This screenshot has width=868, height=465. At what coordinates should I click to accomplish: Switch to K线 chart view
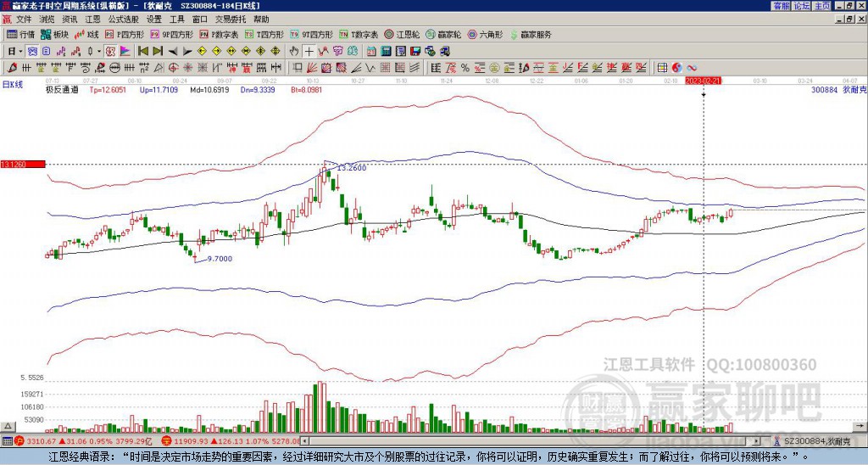click(x=86, y=34)
